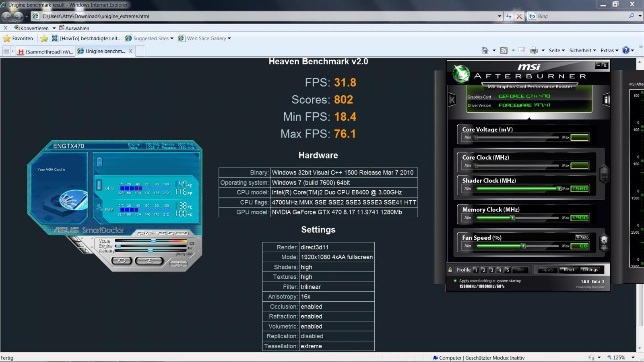Image resolution: width=644 pixels, height=362 pixels.
Task: Select Afterburner profile 5
Action: pyautogui.click(x=507, y=270)
